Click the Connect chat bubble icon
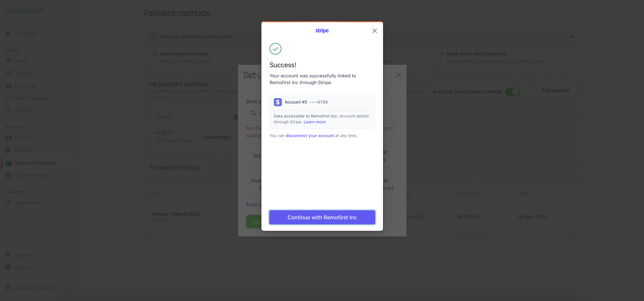644x301 pixels. pyautogui.click(x=8, y=267)
